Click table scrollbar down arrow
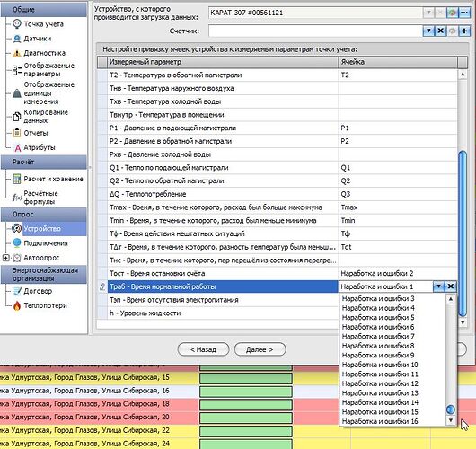 tap(463, 322)
